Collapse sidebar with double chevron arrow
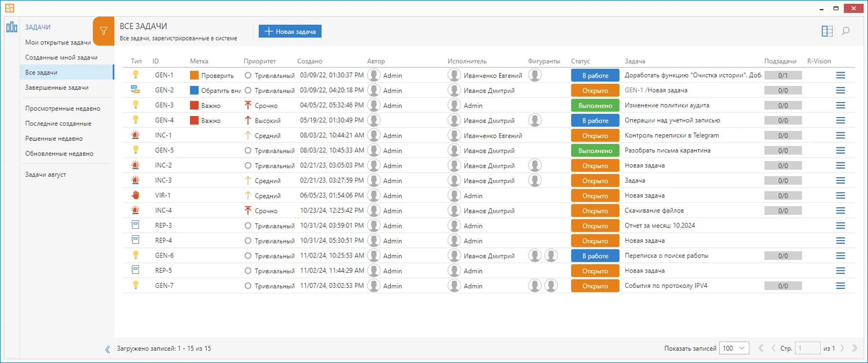The width and height of the screenshot is (868, 363). [107, 349]
